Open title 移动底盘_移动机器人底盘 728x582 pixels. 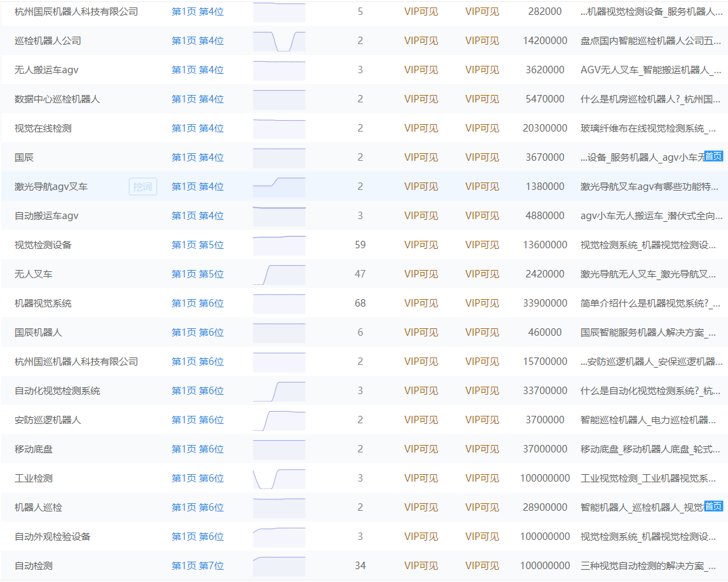coord(651,449)
